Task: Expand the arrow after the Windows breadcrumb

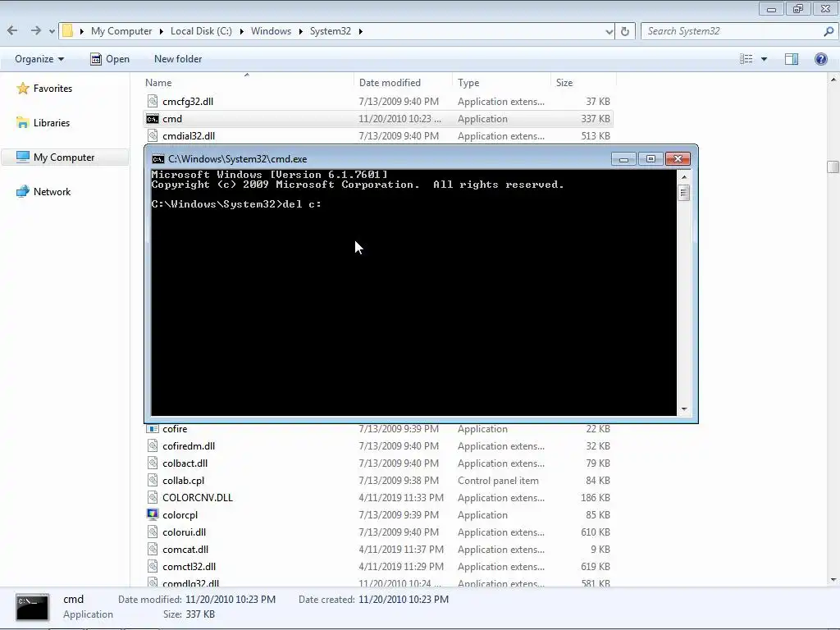Action: [300, 31]
